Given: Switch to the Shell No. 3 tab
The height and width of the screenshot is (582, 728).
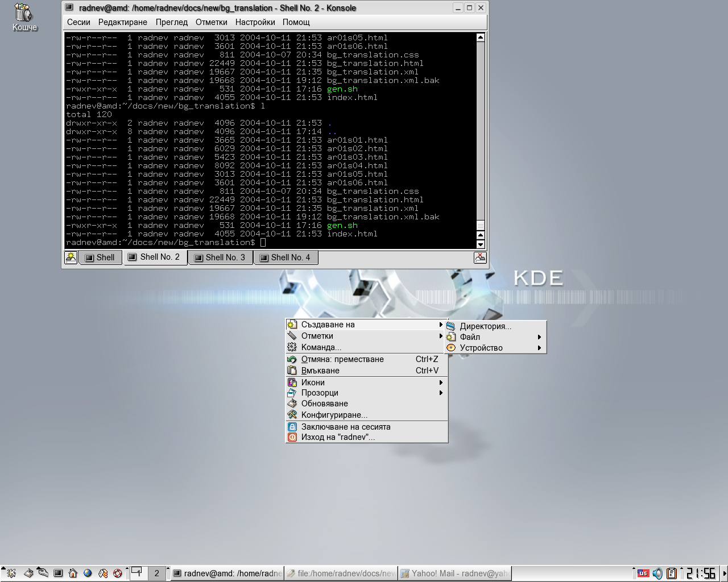Looking at the screenshot, I should coord(221,257).
